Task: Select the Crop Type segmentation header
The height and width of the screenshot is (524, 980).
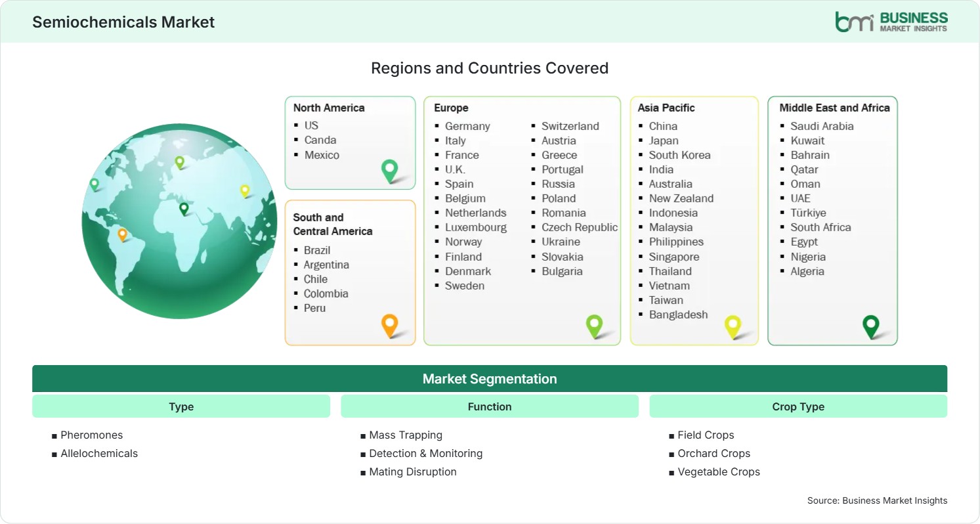Action: coord(798,406)
